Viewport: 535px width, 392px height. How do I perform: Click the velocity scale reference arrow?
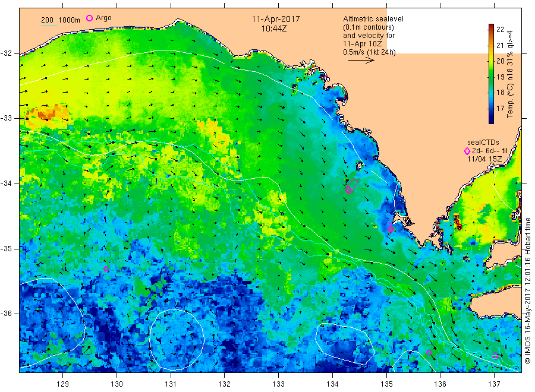point(361,61)
